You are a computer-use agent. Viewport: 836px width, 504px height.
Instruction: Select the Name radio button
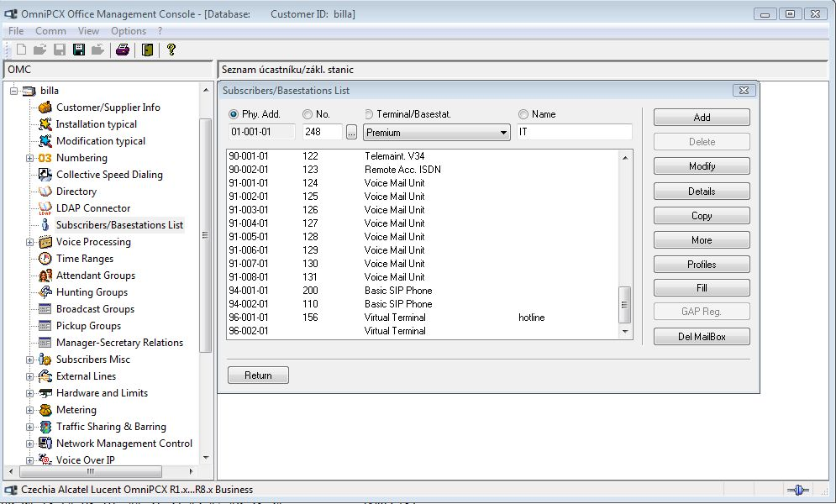(523, 114)
